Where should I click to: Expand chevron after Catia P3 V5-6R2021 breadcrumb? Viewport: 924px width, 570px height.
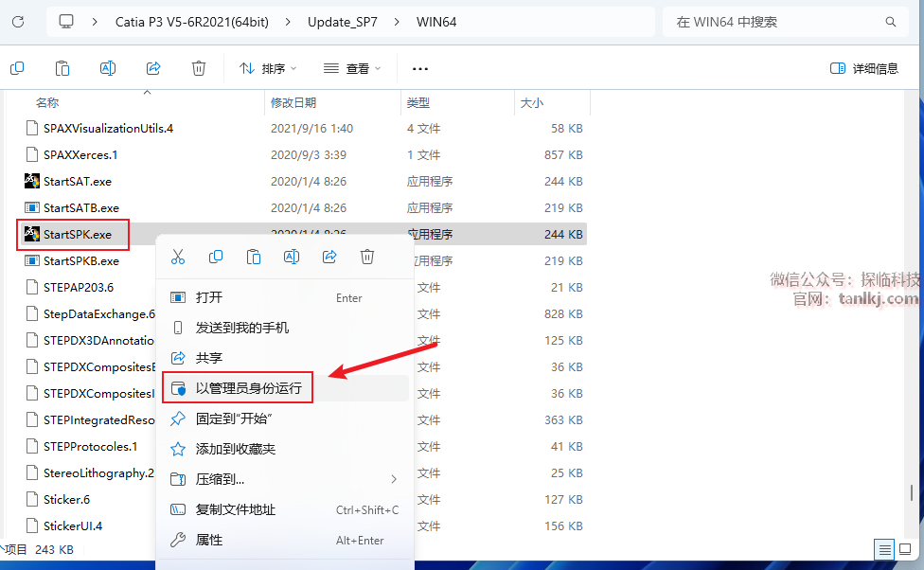[x=288, y=22]
